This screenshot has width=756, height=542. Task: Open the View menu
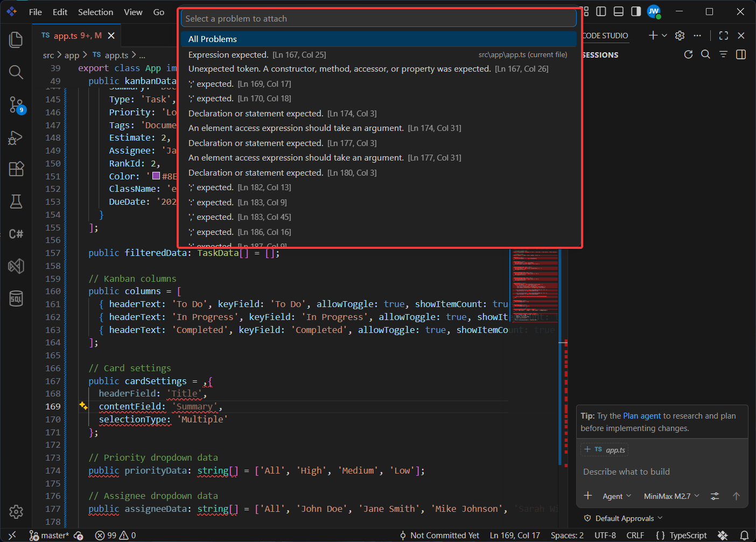(x=133, y=12)
